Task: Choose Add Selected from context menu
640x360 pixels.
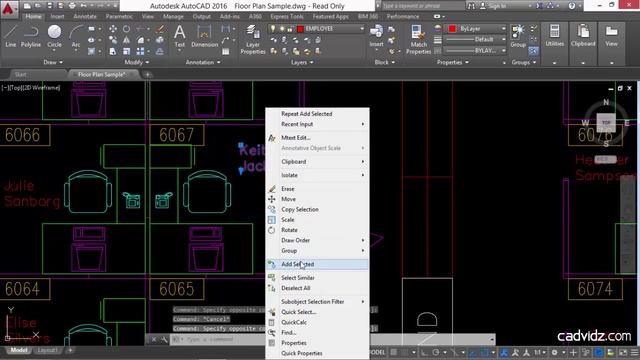Action: (x=317, y=264)
